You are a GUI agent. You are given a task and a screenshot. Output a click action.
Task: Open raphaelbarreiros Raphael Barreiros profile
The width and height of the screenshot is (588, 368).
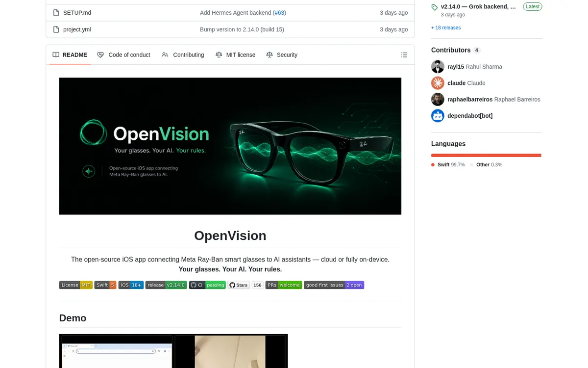[494, 99]
